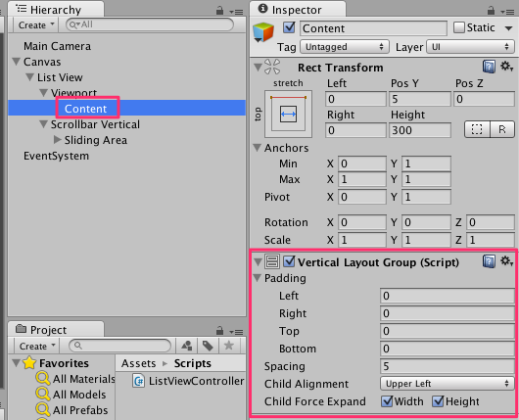Click the Favorites star icon
Screen dimensions: 519x420
point(29,363)
